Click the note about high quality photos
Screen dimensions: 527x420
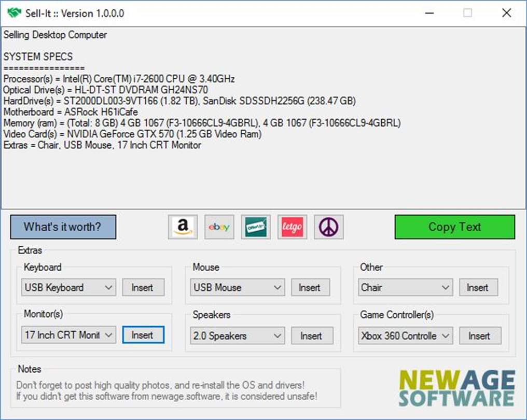click(x=161, y=385)
